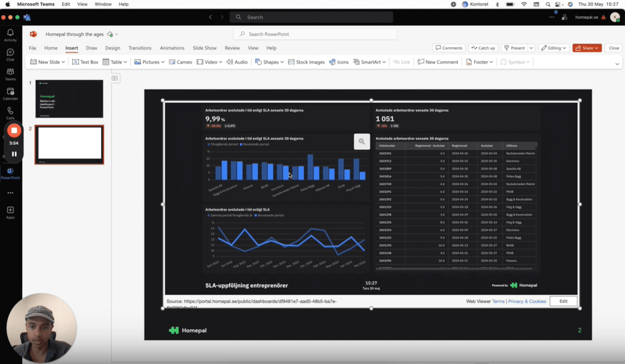Open the Activity bell in Teams sidebar
The width and height of the screenshot is (625, 364).
10,35
